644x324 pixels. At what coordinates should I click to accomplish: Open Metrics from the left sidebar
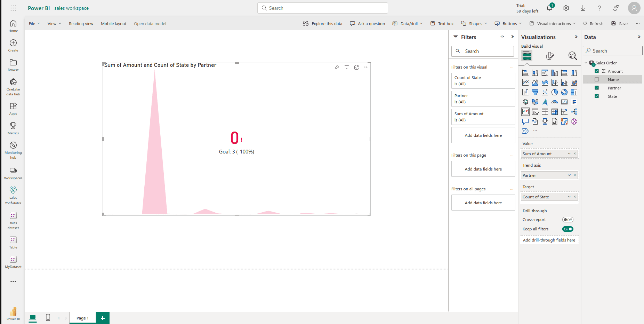13,128
